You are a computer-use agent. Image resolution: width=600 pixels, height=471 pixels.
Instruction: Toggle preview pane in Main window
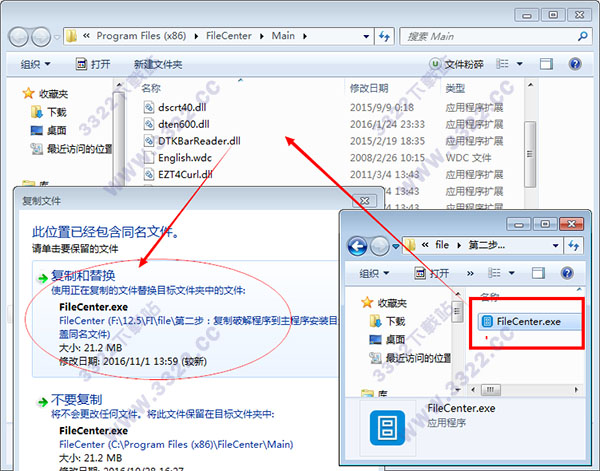click(x=546, y=64)
